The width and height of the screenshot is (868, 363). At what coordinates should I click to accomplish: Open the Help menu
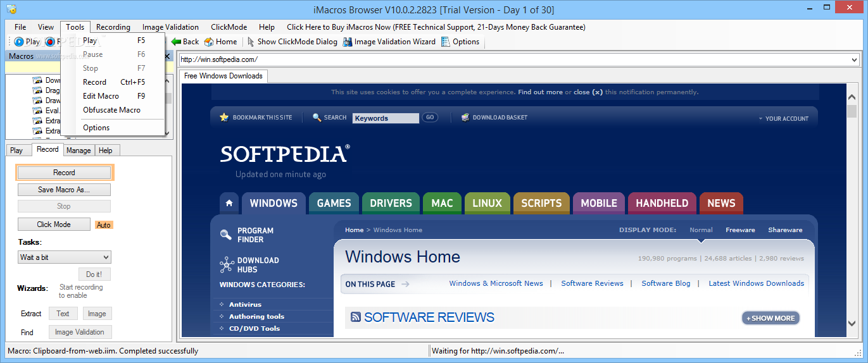click(267, 27)
